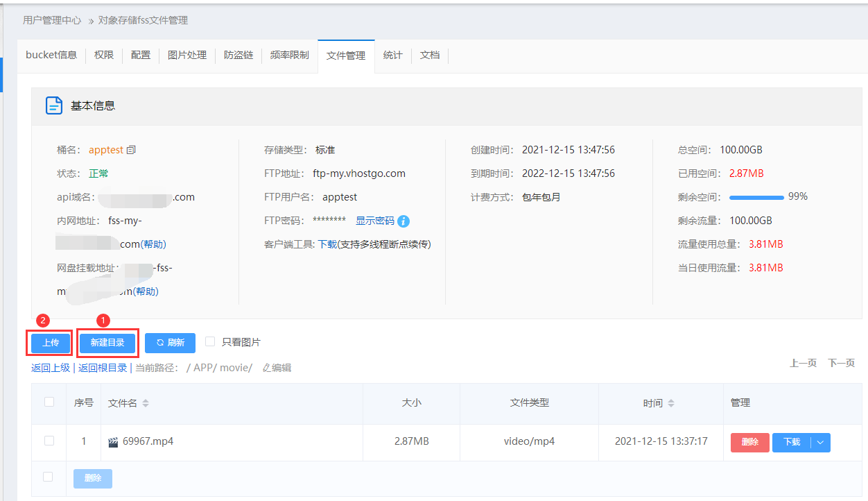
Task: Tick the select-all checkbox in table header
Action: (49, 402)
